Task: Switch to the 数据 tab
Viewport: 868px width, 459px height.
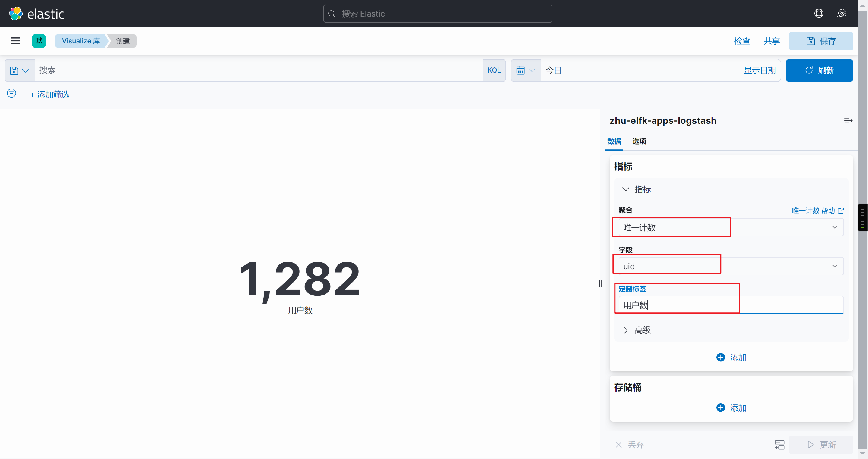Action: click(x=614, y=142)
